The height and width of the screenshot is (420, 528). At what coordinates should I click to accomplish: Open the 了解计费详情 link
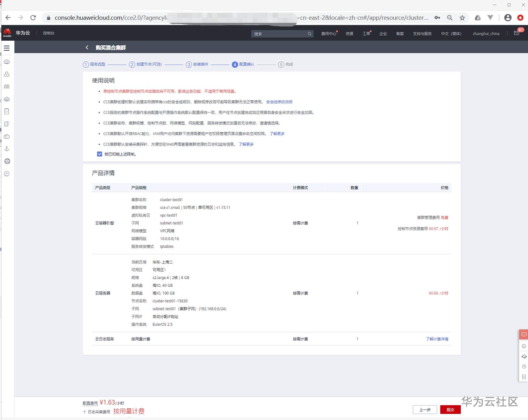437,339
